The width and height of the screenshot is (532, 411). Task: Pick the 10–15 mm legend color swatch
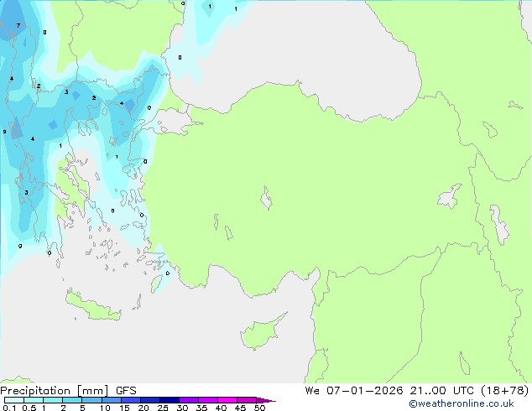(112, 400)
